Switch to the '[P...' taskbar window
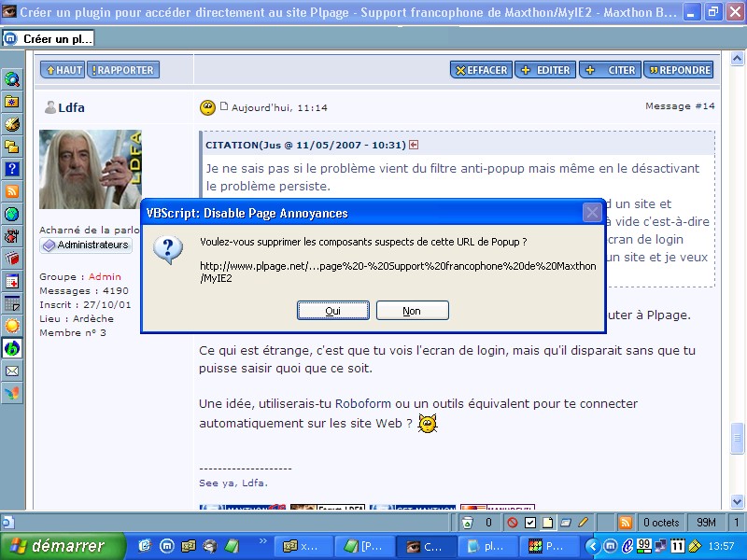Viewport: 747px width, 560px height. point(364,546)
